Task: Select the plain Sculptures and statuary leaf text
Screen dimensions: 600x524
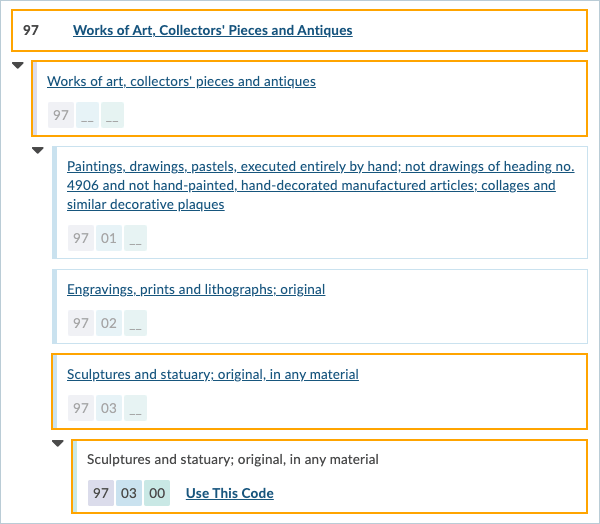Action: (x=232, y=460)
